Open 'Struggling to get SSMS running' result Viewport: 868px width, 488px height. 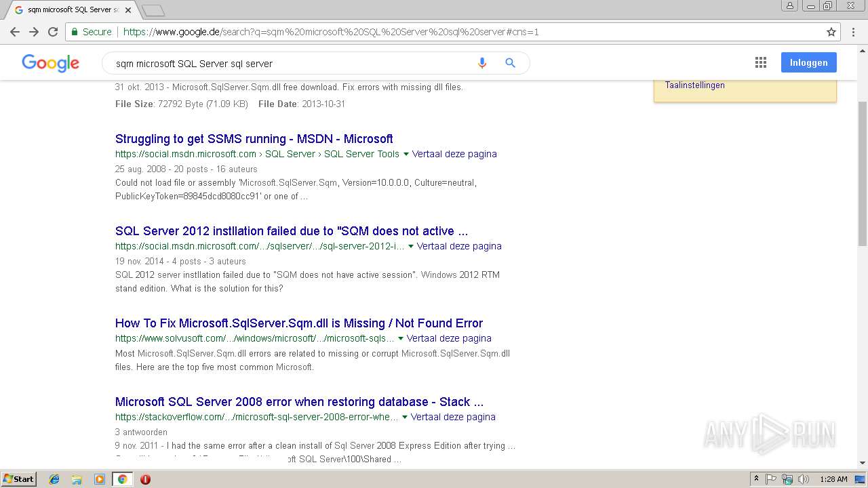coord(254,139)
